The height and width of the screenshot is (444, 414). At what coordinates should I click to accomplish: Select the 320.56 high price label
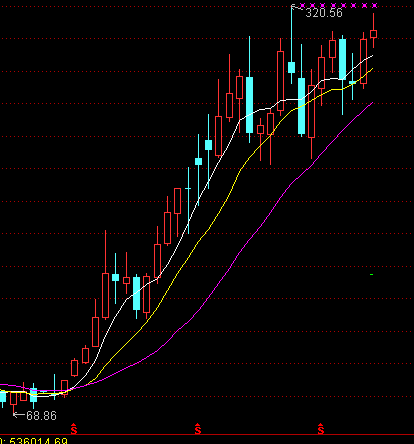tap(324, 13)
